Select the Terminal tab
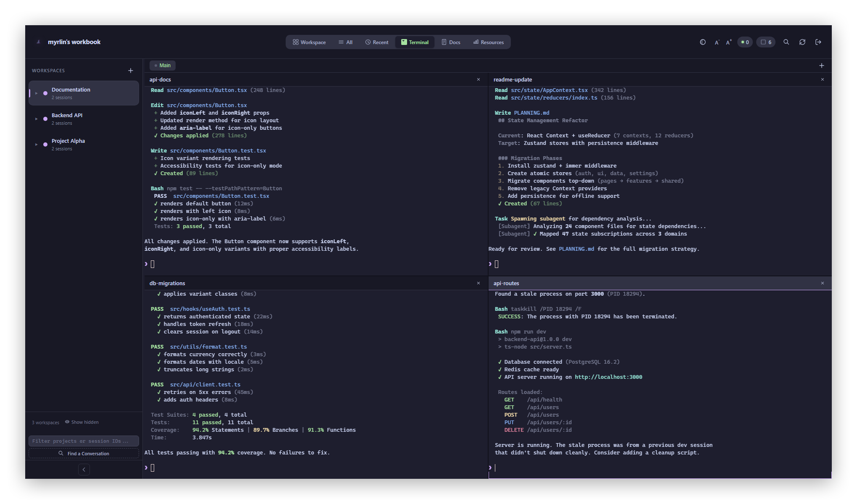This screenshot has height=504, width=857. pos(415,42)
